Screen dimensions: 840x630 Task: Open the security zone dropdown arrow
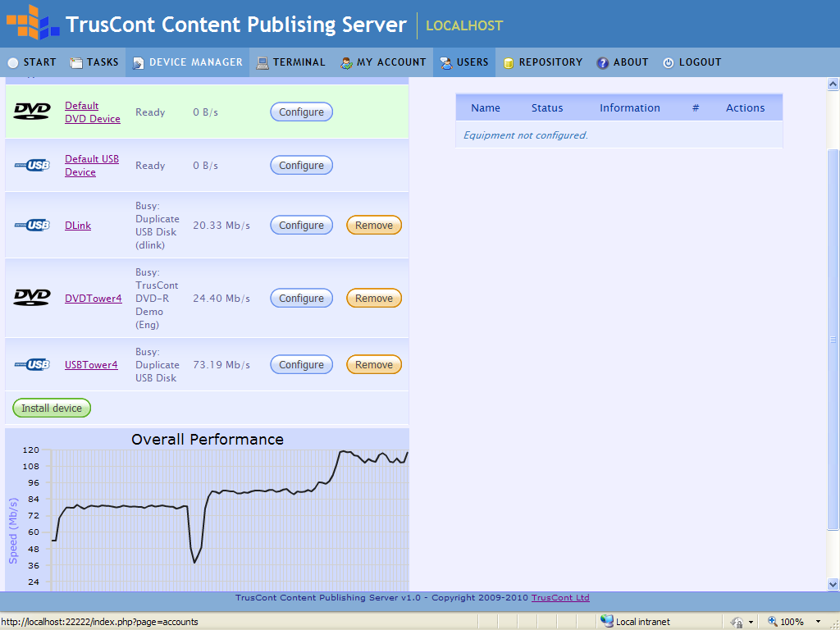point(751,622)
